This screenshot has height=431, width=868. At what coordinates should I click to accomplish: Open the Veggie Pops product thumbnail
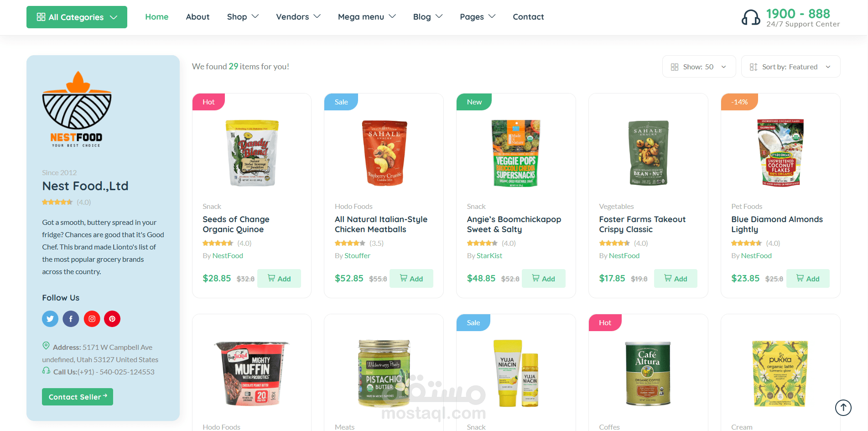(x=516, y=153)
